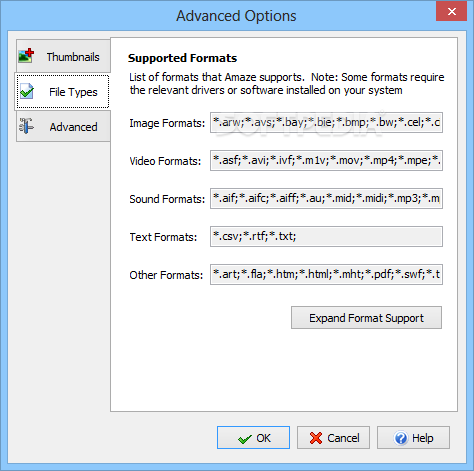The height and width of the screenshot is (471, 474).
Task: Click the Advanced tools icon in sidebar
Action: coord(26,126)
